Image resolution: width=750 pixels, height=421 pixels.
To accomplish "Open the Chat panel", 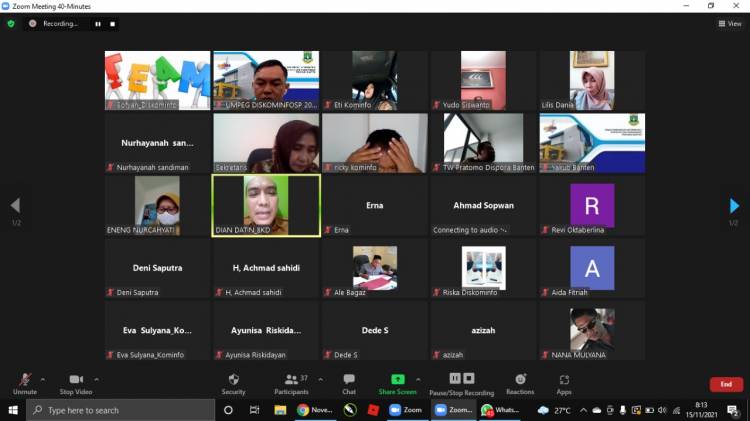I will (x=349, y=384).
